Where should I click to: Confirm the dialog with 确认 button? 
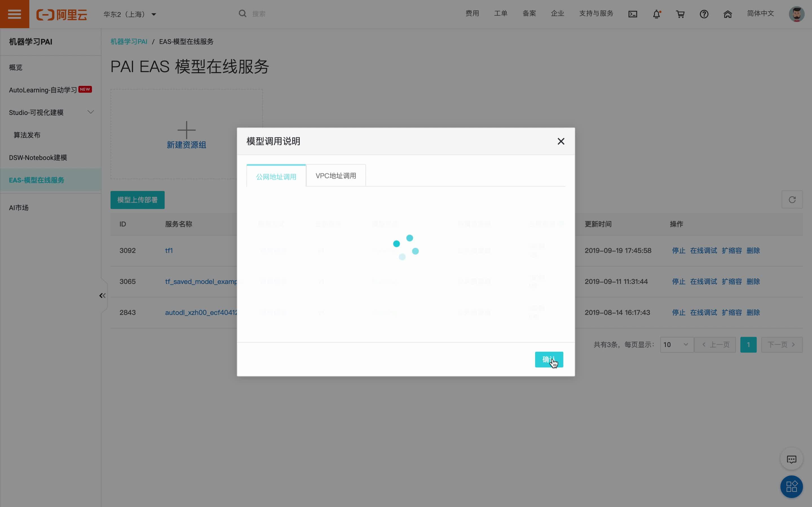pyautogui.click(x=549, y=359)
